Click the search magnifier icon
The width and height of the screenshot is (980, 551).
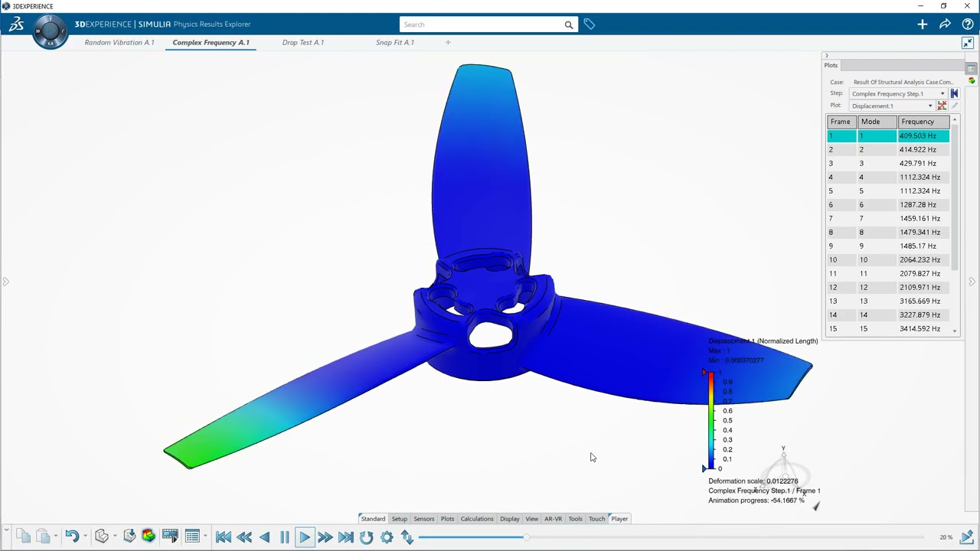click(x=569, y=24)
